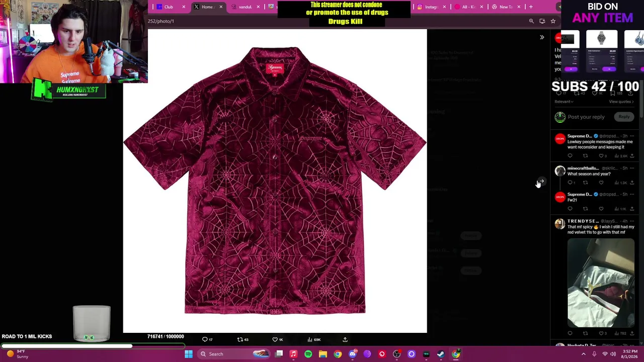Open OBS Studio from the taskbar
Image resolution: width=644 pixels, height=362 pixels.
396,354
